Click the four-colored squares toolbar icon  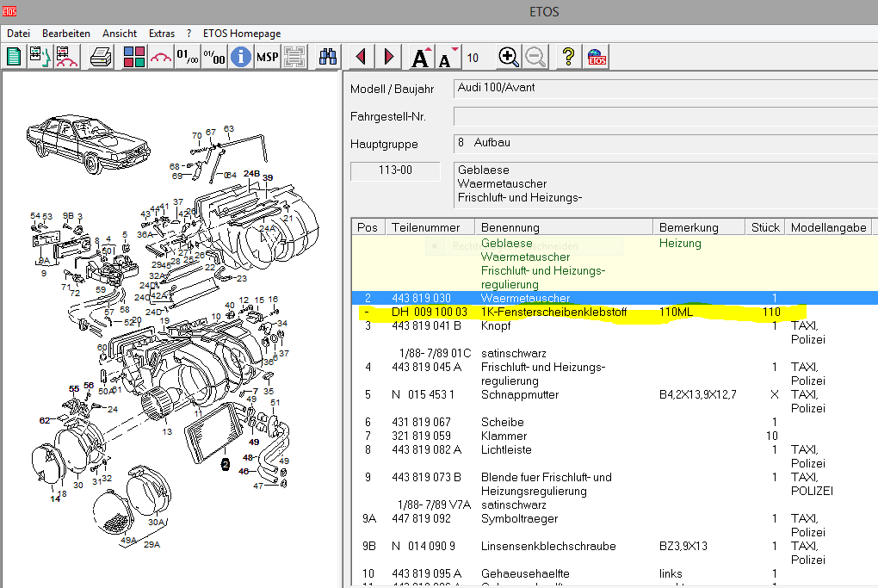(x=134, y=58)
